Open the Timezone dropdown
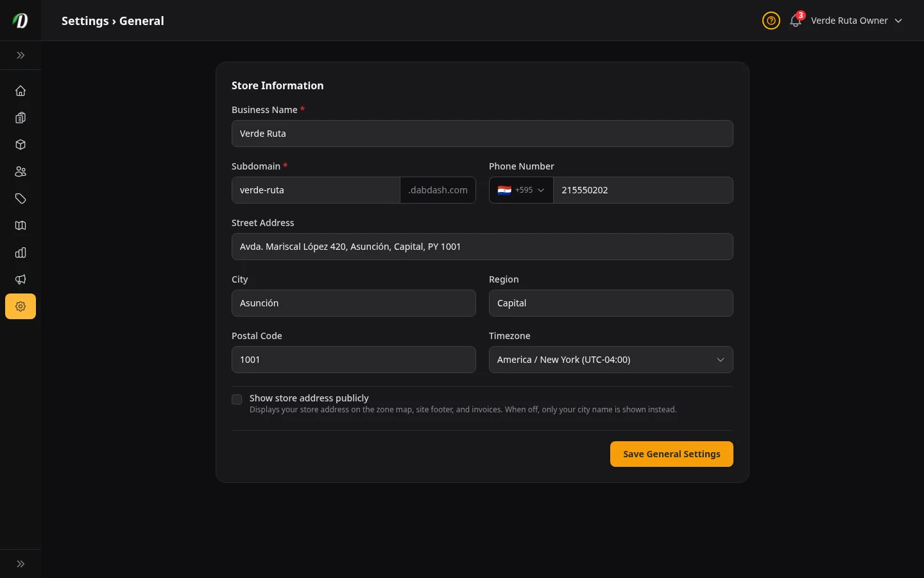Viewport: 924px width, 578px height. tap(611, 360)
